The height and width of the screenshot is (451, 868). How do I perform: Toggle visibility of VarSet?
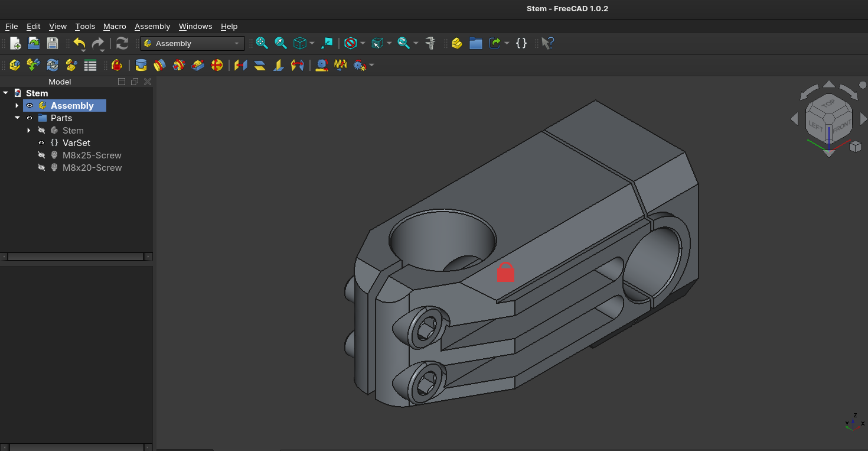tap(41, 143)
